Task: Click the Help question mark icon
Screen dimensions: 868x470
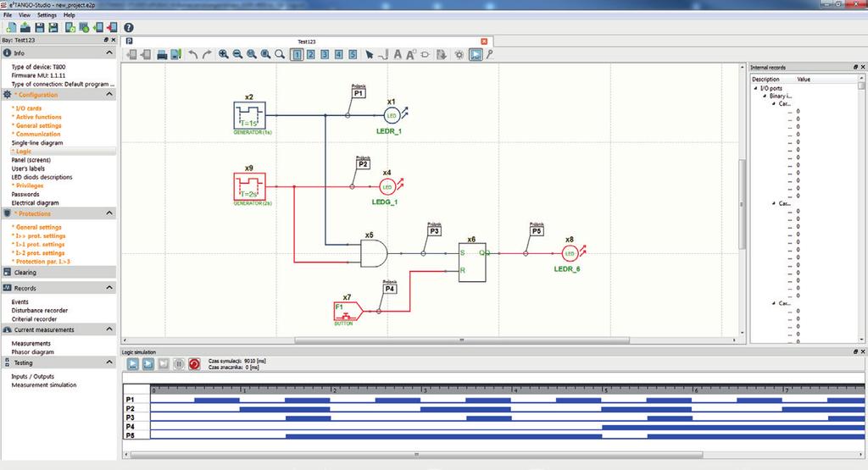Action: [129, 27]
